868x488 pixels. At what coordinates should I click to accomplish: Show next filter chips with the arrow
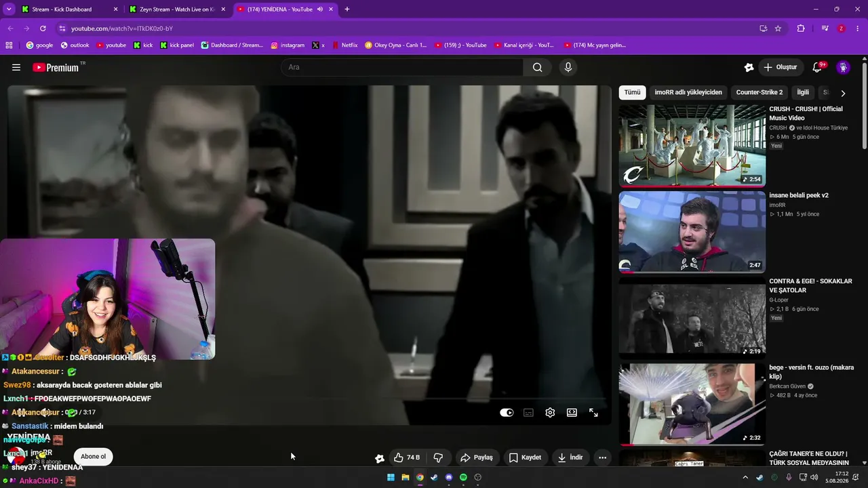(843, 93)
